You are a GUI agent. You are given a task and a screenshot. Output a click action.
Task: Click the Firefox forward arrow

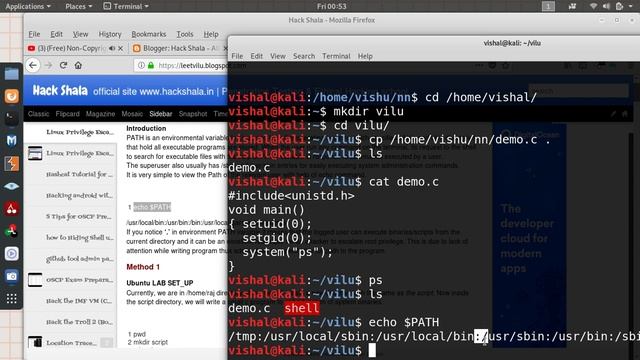48,65
